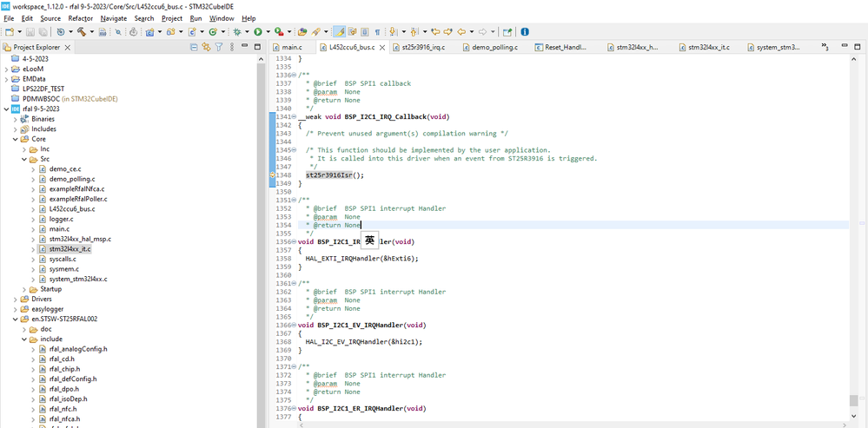868x428 pixels.
Task: Expand the eLooM project
Action: coord(6,69)
